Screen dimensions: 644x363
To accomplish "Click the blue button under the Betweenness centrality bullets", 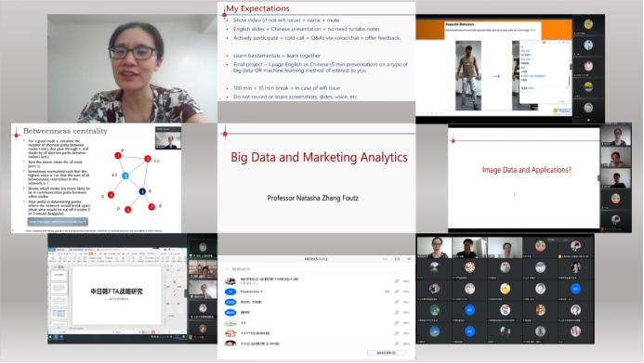I will coord(58,222).
